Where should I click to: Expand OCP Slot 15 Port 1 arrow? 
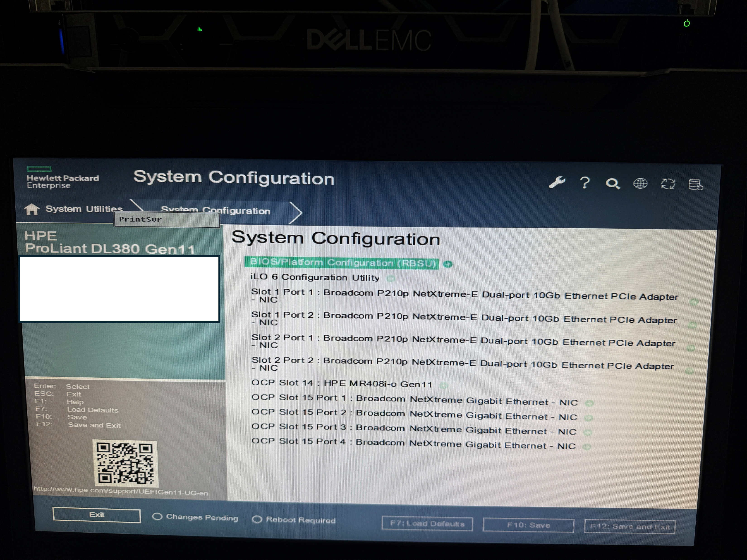tap(589, 403)
